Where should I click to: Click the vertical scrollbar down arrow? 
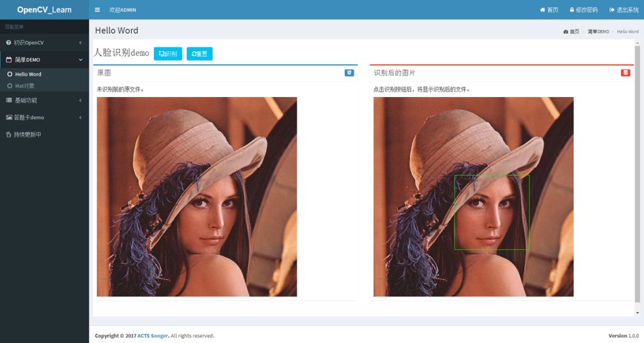pyautogui.click(x=637, y=313)
